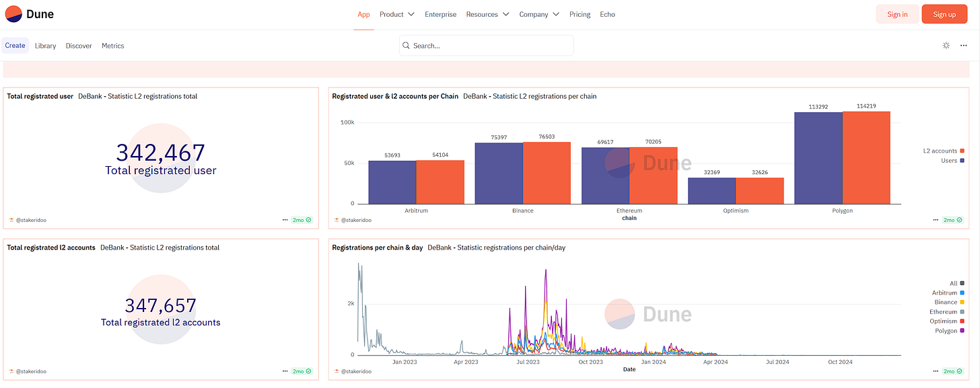Open the Enterprise nav item
This screenshot has width=980, height=388.
(440, 14)
